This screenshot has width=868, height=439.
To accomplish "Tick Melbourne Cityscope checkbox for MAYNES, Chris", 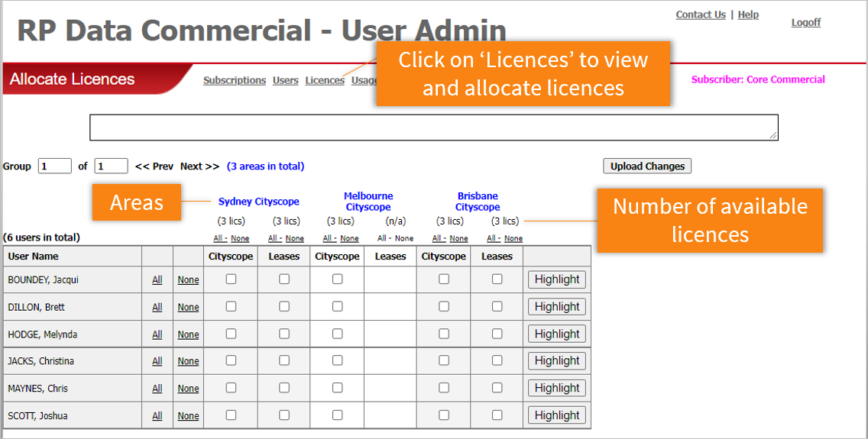I will pyautogui.click(x=337, y=388).
